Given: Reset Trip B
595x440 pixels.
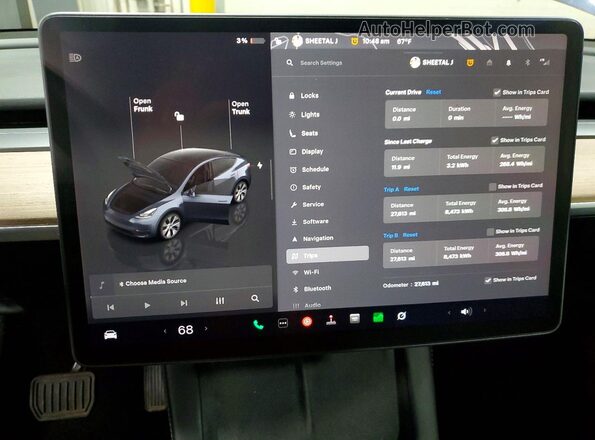Looking at the screenshot, I should [x=410, y=235].
